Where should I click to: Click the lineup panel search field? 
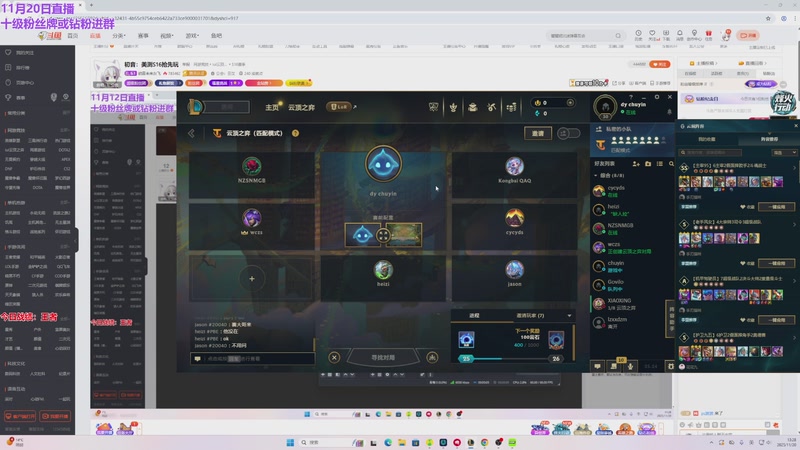point(710,152)
